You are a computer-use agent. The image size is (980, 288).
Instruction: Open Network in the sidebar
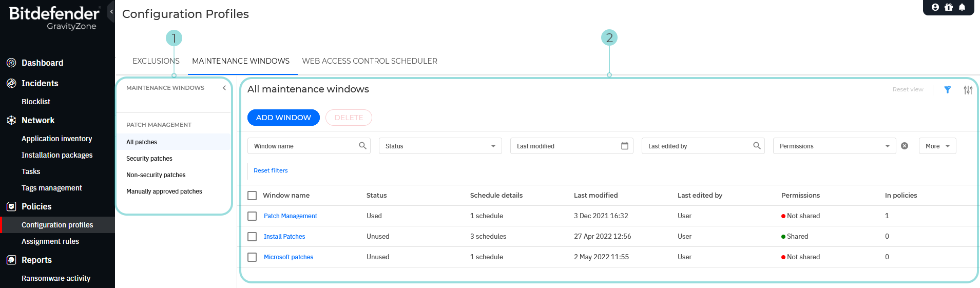[38, 120]
